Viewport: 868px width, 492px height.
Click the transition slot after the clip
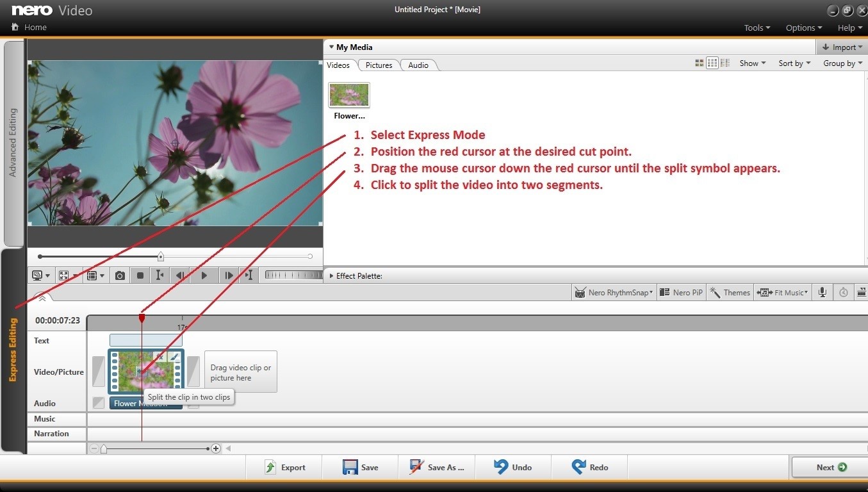tap(193, 372)
